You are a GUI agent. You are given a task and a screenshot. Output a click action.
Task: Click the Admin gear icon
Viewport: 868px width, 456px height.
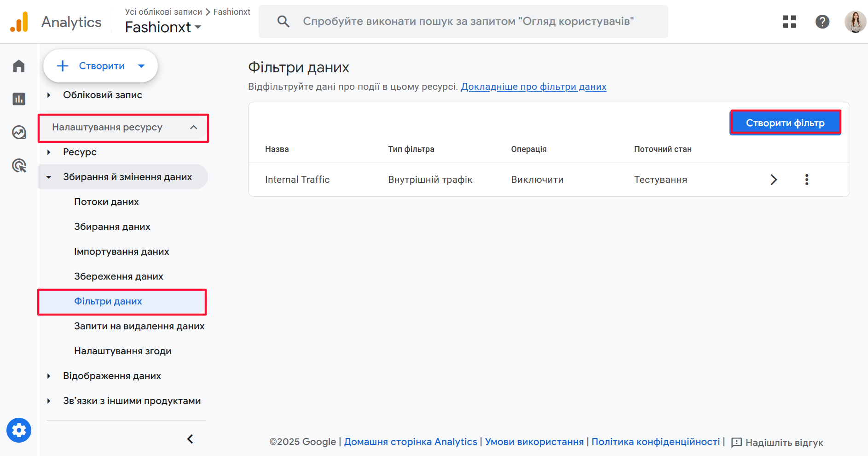pos(19,430)
